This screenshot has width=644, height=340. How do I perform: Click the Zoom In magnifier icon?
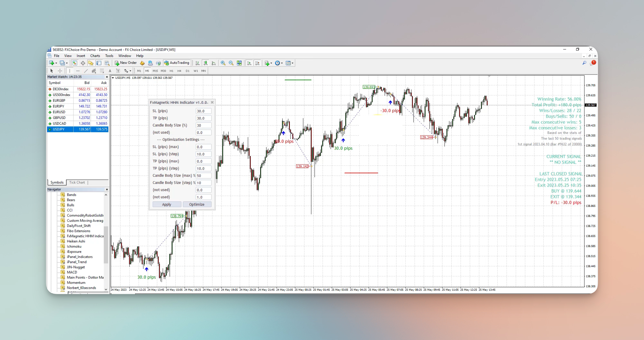pyautogui.click(x=223, y=63)
